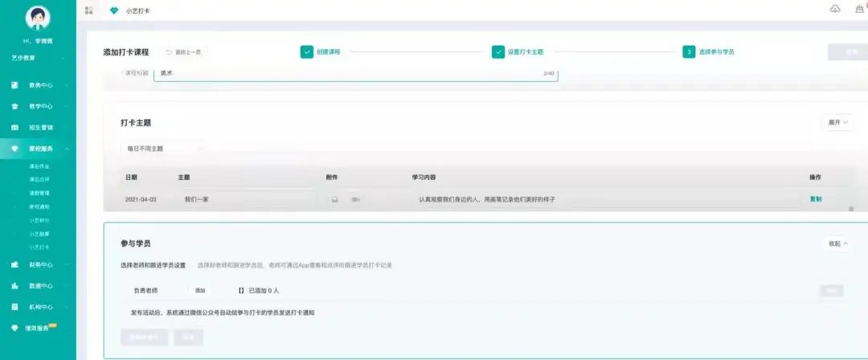The height and width of the screenshot is (360, 868).
Task: Collapse the 参与学员 section with 收起
Action: [837, 243]
